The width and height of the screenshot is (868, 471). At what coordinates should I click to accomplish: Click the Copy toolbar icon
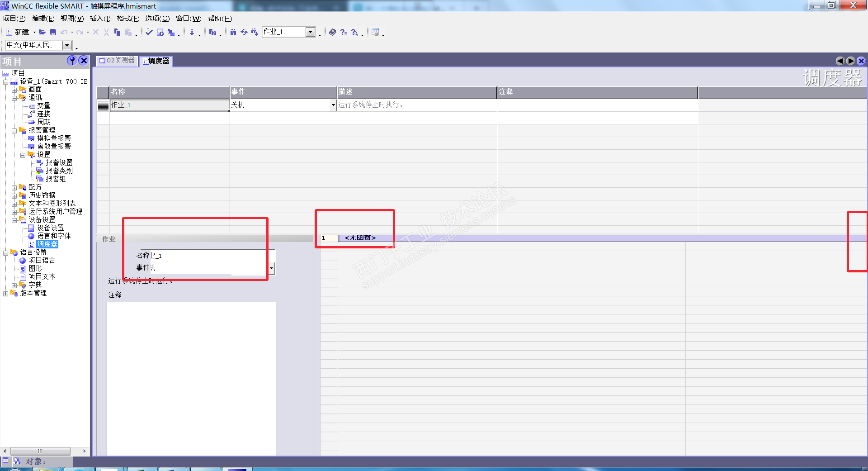pyautogui.click(x=117, y=32)
